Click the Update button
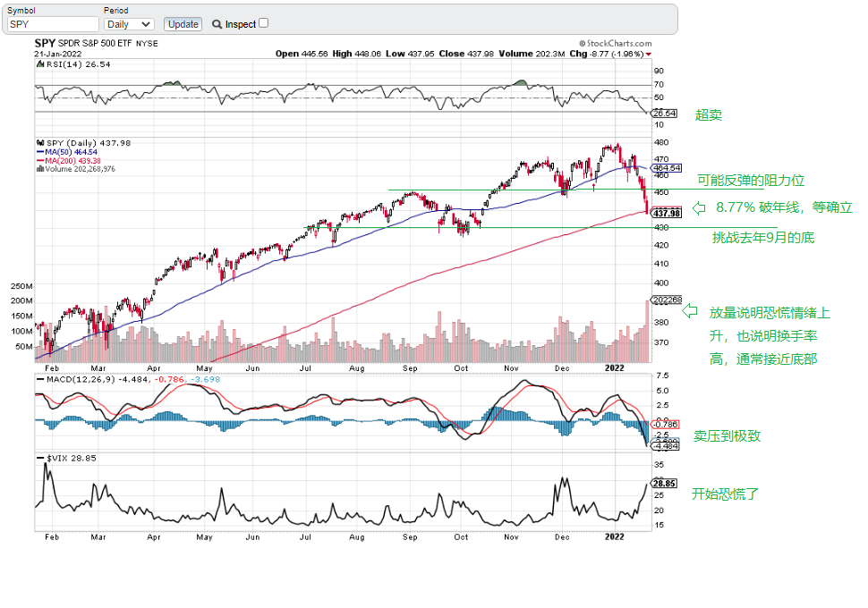Screen dimensions: 868x608 (183, 24)
